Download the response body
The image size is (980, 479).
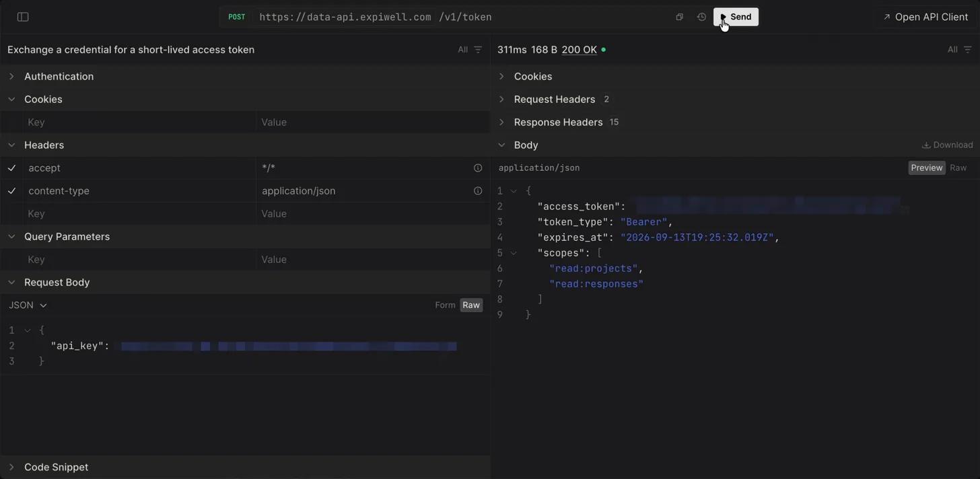click(947, 145)
